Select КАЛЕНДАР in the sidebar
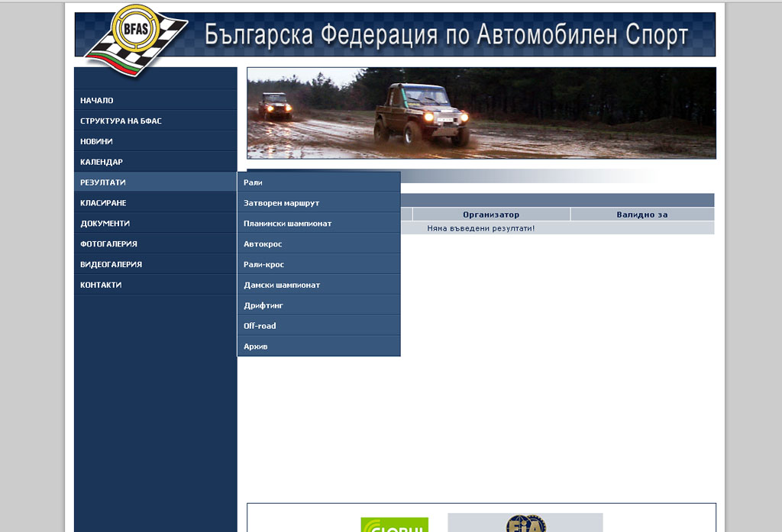Image resolution: width=782 pixels, height=532 pixels. pyautogui.click(x=102, y=162)
